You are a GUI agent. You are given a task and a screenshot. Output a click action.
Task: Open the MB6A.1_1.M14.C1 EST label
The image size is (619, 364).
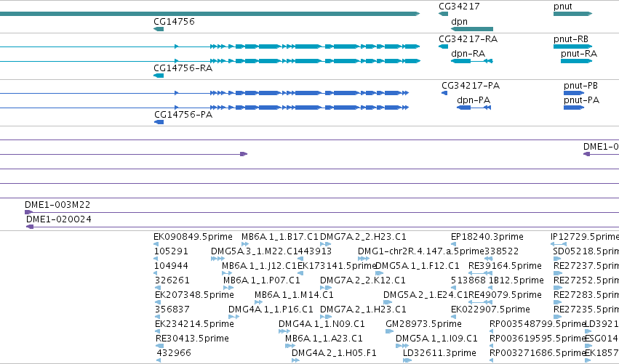tap(294, 295)
